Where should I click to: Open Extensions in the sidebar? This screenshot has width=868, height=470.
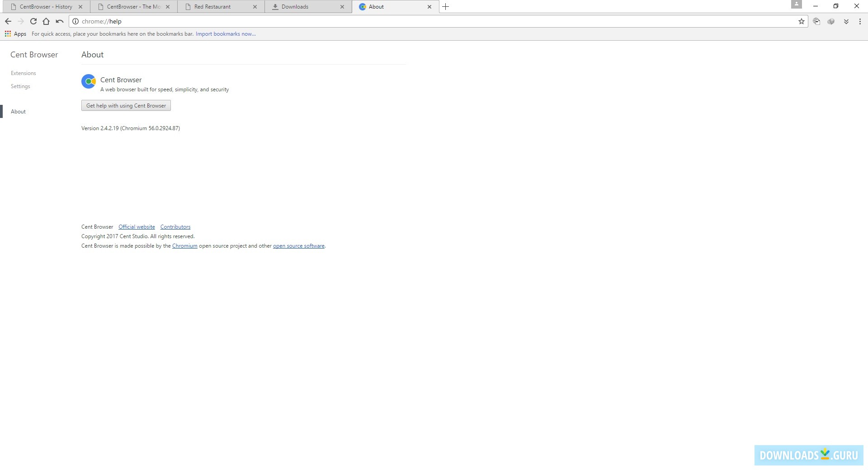(24, 73)
